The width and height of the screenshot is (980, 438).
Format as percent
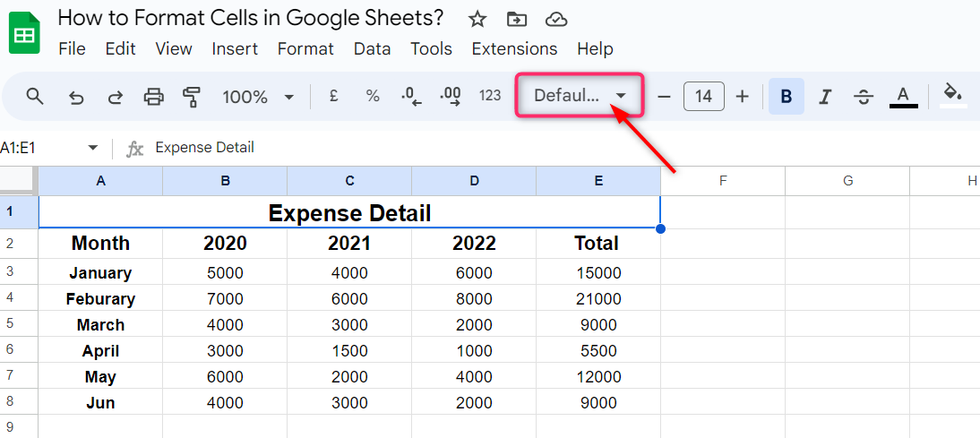pos(373,96)
